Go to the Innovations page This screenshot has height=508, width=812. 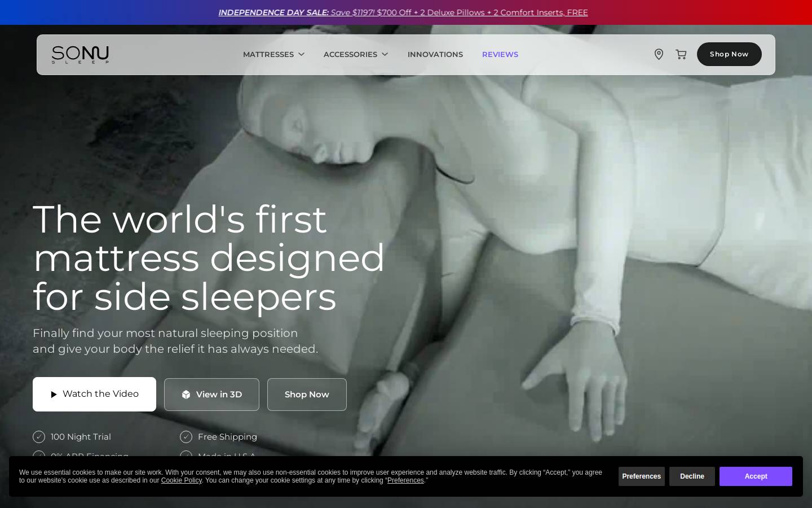coord(435,54)
